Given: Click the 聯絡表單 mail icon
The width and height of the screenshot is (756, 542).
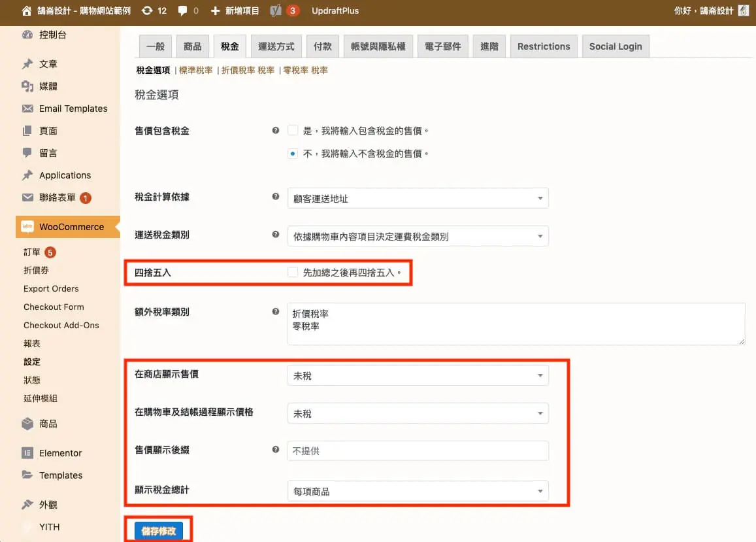Looking at the screenshot, I should point(27,197).
